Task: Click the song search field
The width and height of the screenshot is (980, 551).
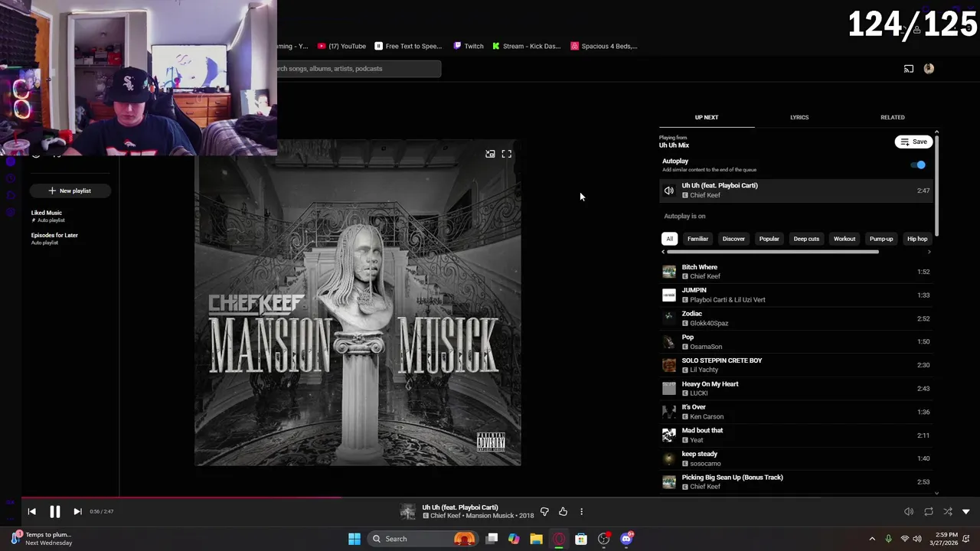Action: pos(358,69)
